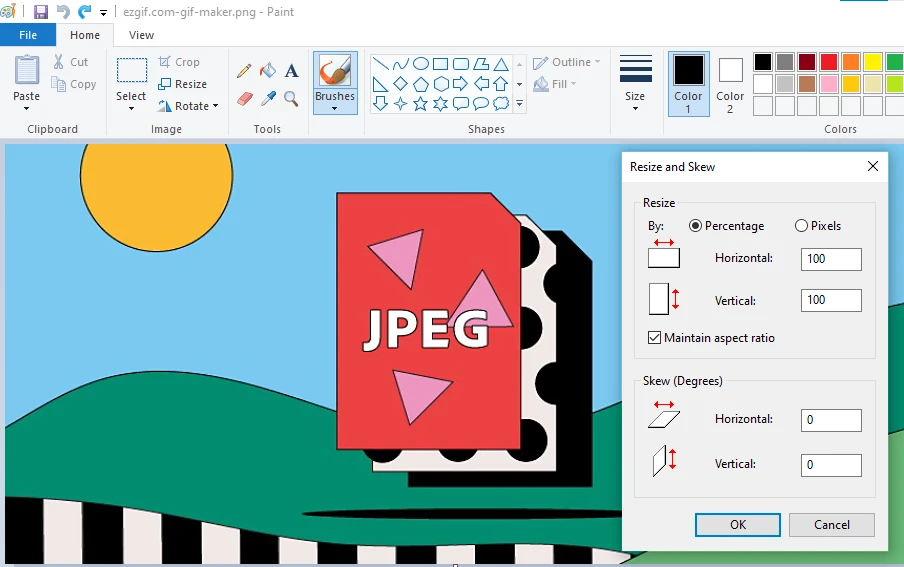Click the Paste clipboard icon
The height and width of the screenshot is (567, 904).
[27, 70]
